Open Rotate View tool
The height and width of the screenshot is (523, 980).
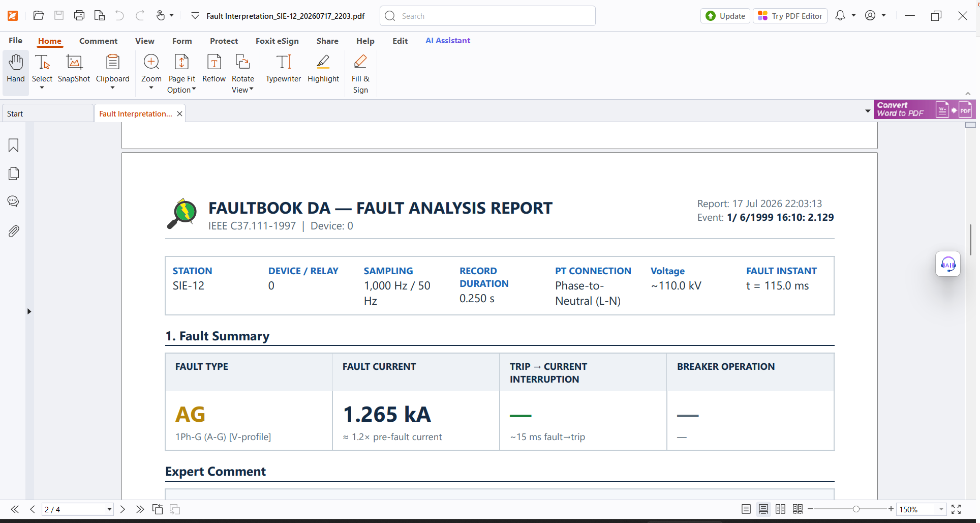point(243,74)
